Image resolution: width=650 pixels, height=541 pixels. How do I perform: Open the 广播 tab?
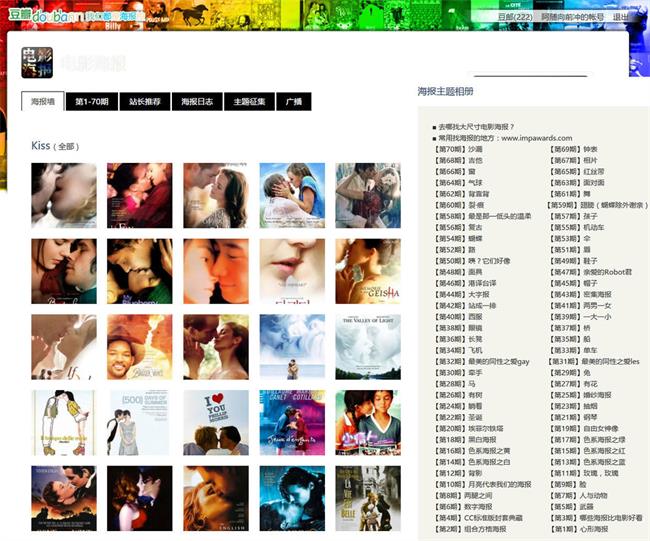tap(294, 102)
